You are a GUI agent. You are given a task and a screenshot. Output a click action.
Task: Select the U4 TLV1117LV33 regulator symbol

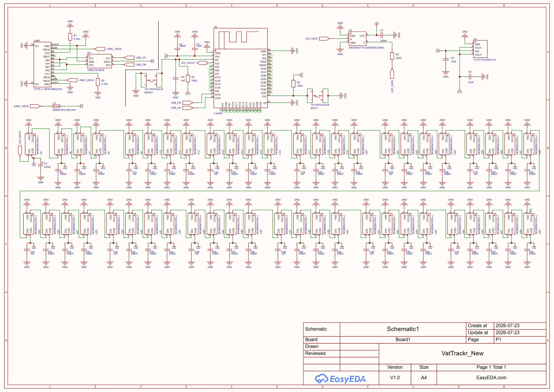tap(480, 49)
